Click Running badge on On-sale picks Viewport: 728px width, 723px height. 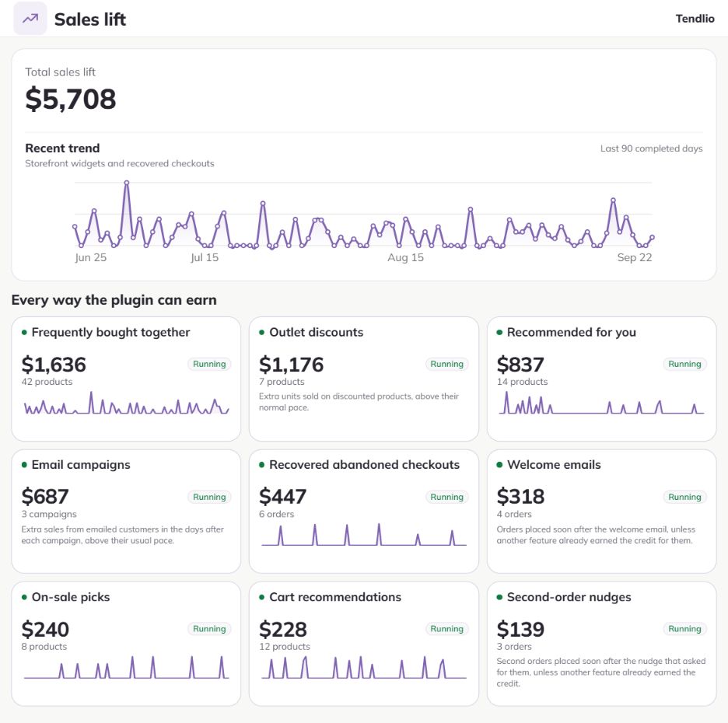click(209, 629)
